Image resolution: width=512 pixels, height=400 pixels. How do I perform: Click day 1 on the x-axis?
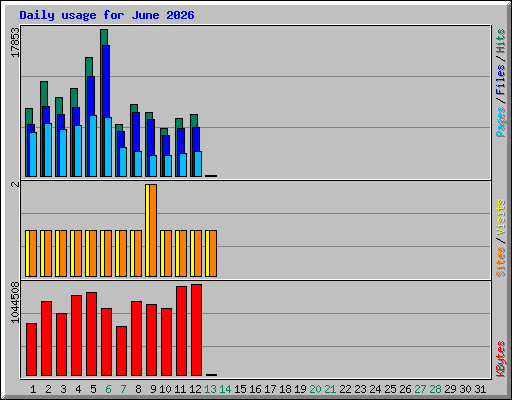(33, 389)
